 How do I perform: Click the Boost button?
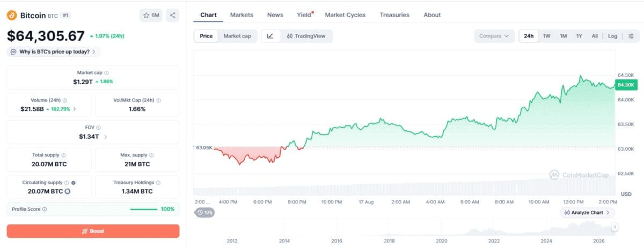[x=93, y=231]
